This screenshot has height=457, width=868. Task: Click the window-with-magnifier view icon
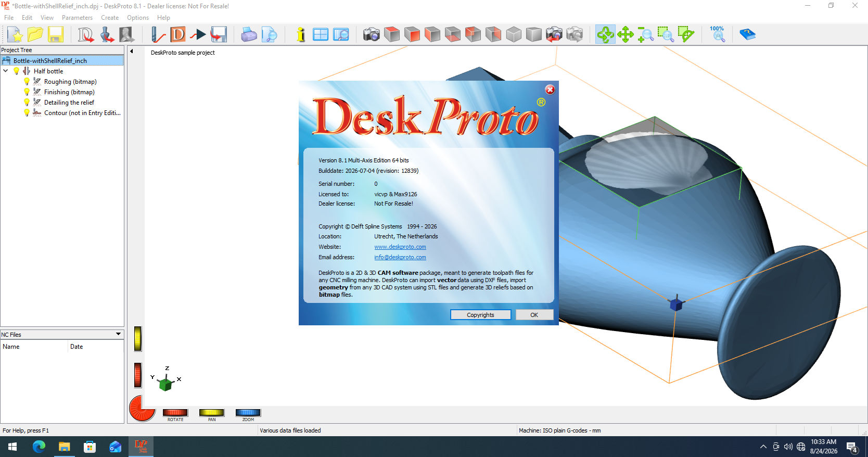coord(341,35)
